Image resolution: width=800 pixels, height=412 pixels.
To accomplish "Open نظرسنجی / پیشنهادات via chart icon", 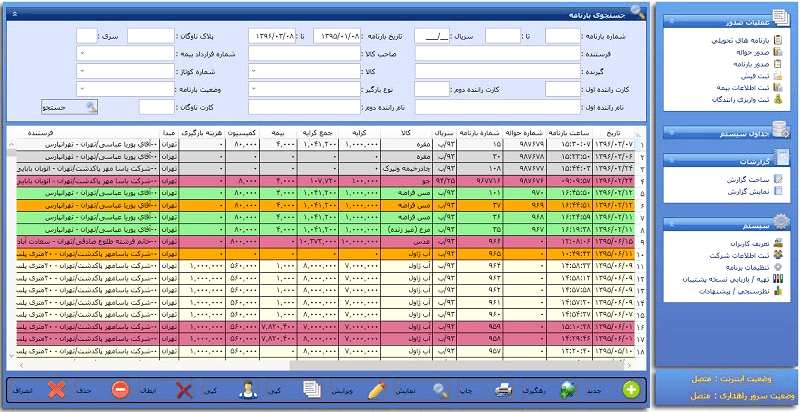I will [778, 291].
